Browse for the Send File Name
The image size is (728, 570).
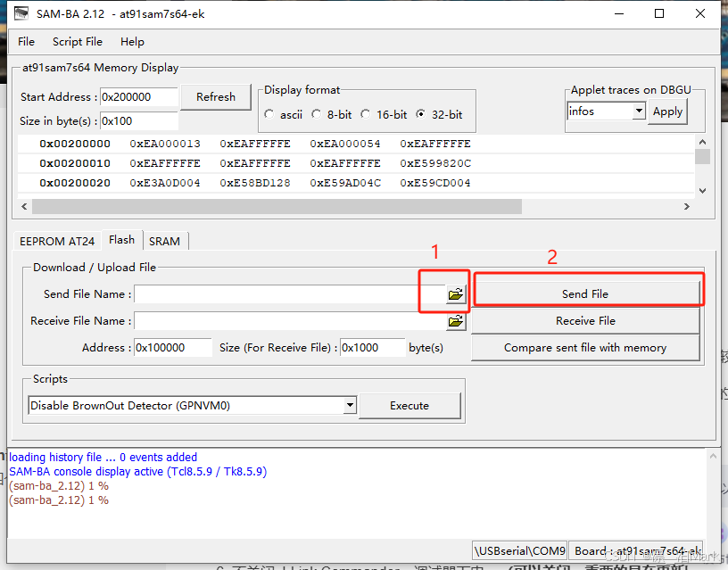tap(456, 293)
